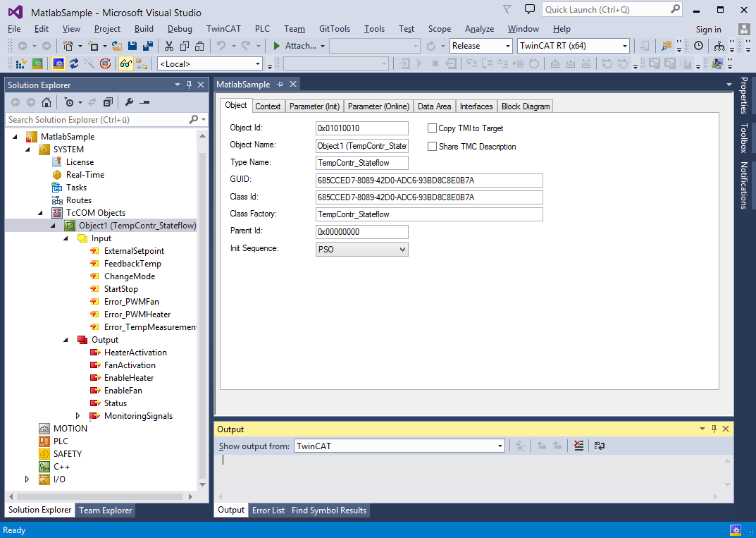
Task: Toggle auto-hide pin on Solution Explorer panel
Action: click(x=189, y=85)
